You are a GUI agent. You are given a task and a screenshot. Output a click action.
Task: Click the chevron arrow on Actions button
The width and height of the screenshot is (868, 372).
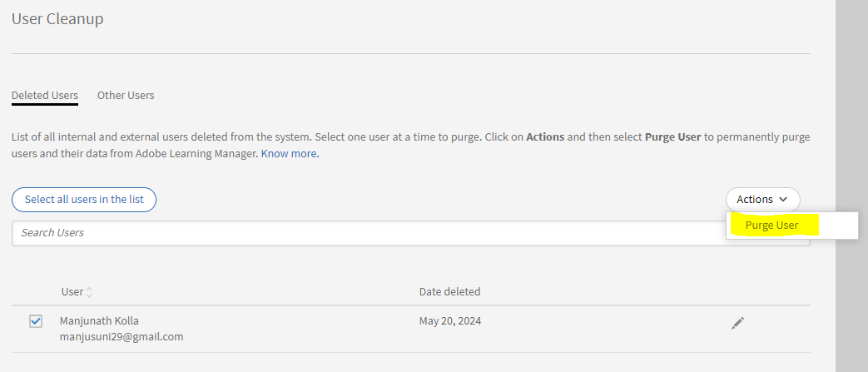pyautogui.click(x=783, y=200)
